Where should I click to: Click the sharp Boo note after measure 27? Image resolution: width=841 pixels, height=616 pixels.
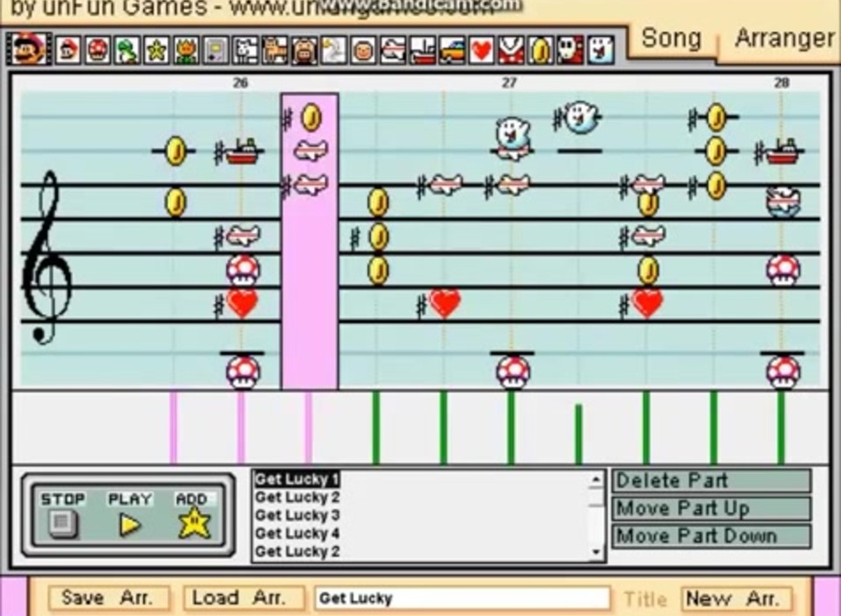580,117
